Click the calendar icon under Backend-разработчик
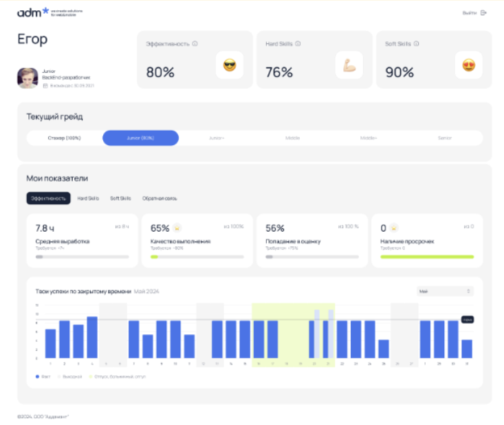 coord(45,86)
